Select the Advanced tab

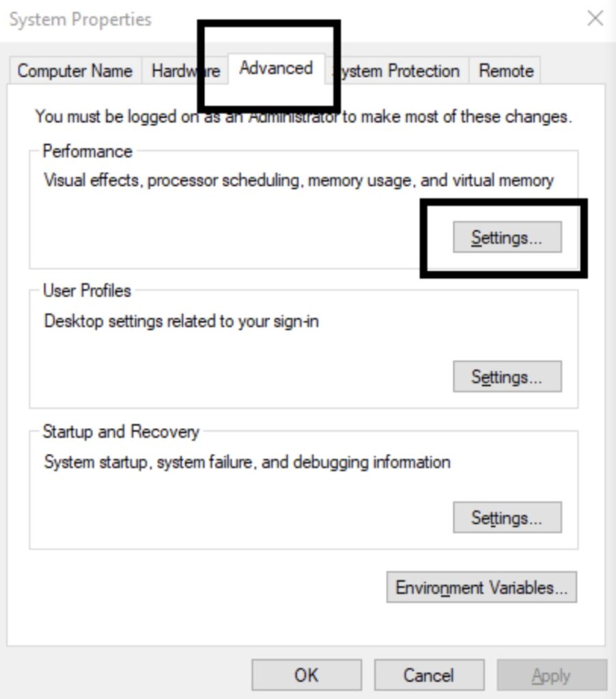click(276, 68)
